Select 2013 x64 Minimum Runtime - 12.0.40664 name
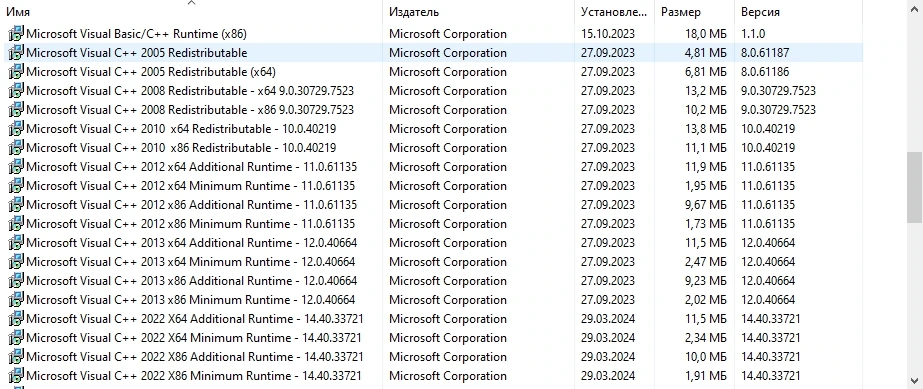This screenshot has width=923, height=389. 191,261
